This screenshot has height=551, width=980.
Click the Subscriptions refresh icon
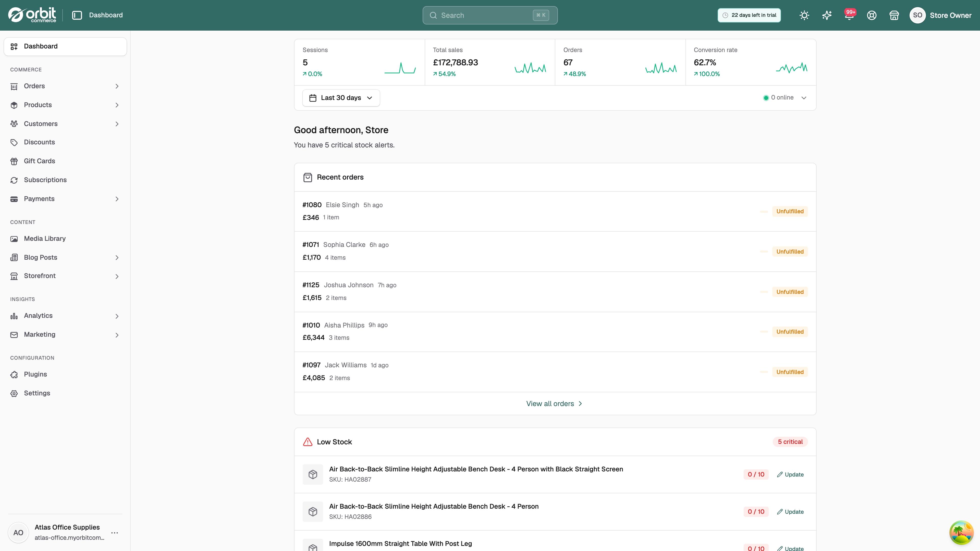14,180
